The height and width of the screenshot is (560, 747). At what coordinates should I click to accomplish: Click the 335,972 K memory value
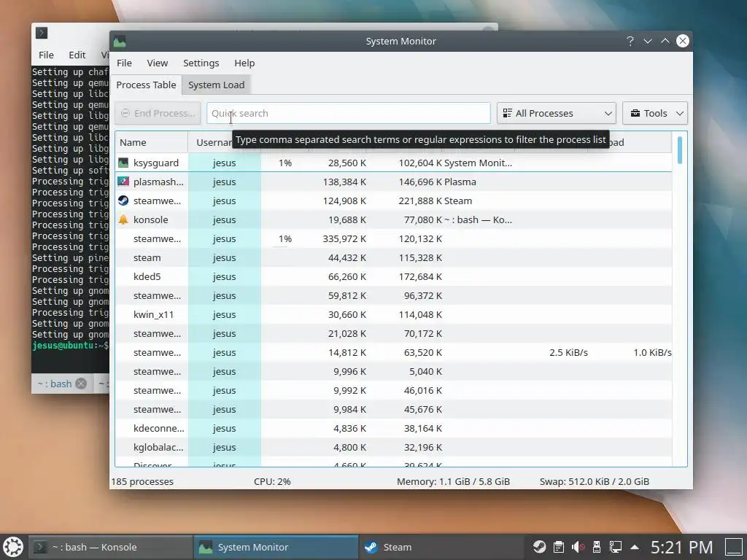(x=344, y=239)
